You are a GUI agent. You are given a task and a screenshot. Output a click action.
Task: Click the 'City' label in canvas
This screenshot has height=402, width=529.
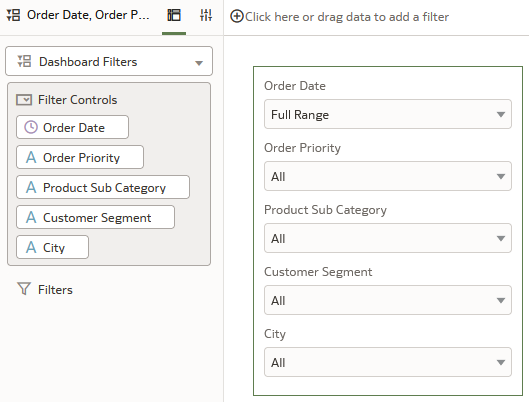click(275, 334)
